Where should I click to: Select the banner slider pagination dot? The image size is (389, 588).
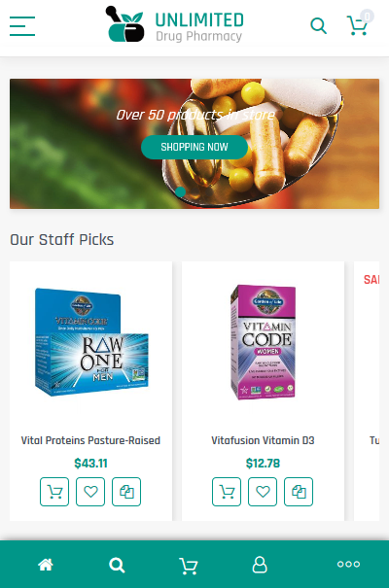(x=181, y=191)
